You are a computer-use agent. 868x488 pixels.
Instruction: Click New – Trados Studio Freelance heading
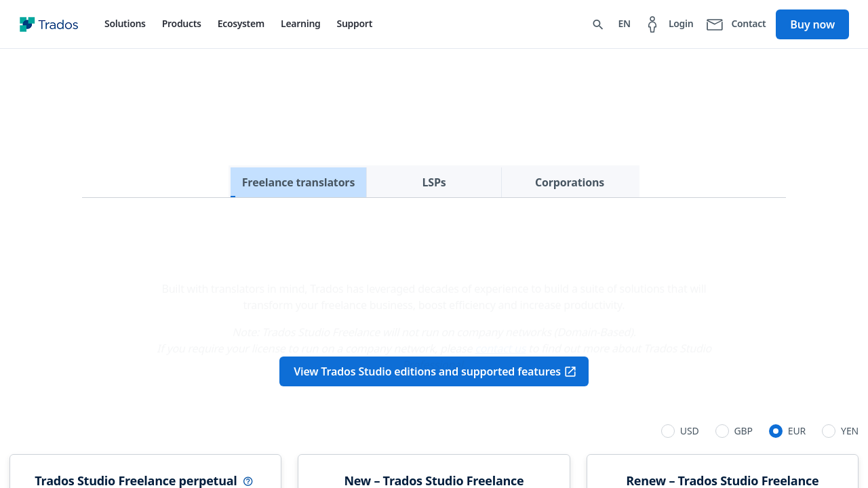point(434,481)
